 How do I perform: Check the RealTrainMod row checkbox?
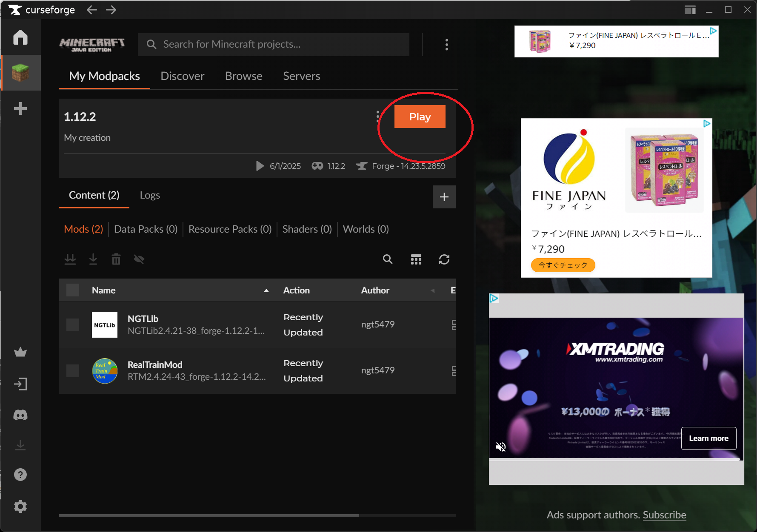click(73, 371)
